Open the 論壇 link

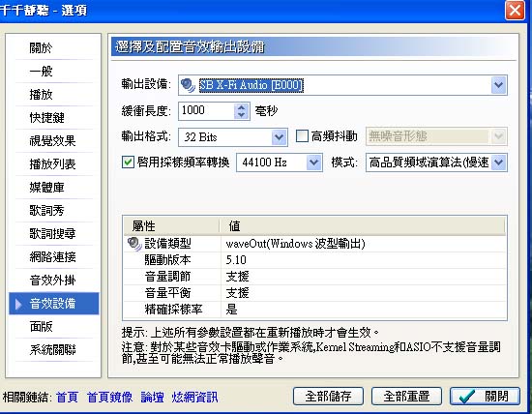[152, 397]
